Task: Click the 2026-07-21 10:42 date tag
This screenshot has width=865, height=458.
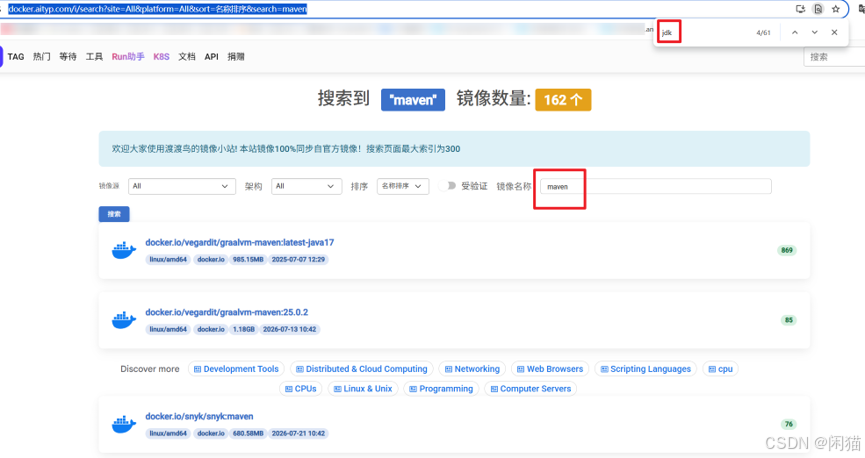Action: (298, 434)
